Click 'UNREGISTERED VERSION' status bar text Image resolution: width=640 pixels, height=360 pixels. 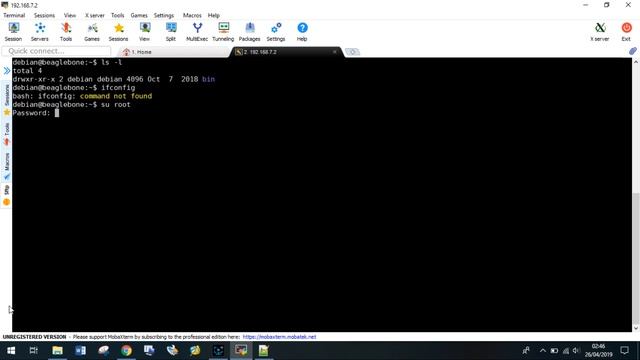(34, 337)
